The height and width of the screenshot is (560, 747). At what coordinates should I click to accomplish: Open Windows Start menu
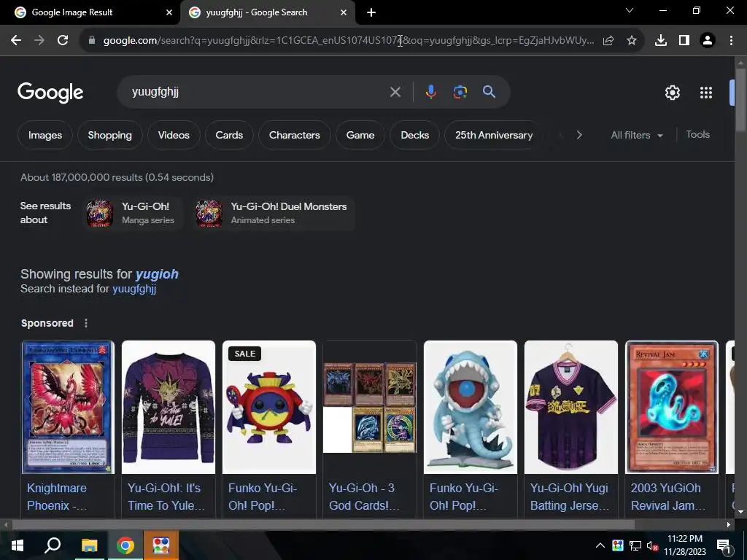(x=18, y=545)
